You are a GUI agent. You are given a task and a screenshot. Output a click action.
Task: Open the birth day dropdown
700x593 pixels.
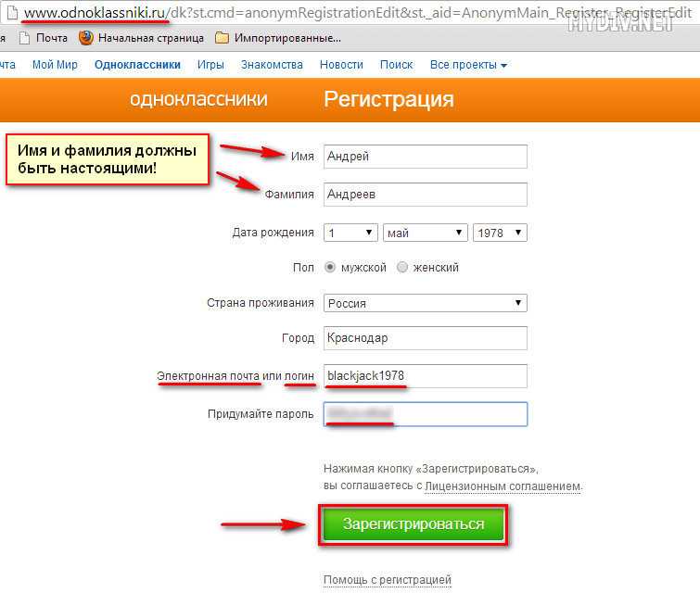pos(350,233)
